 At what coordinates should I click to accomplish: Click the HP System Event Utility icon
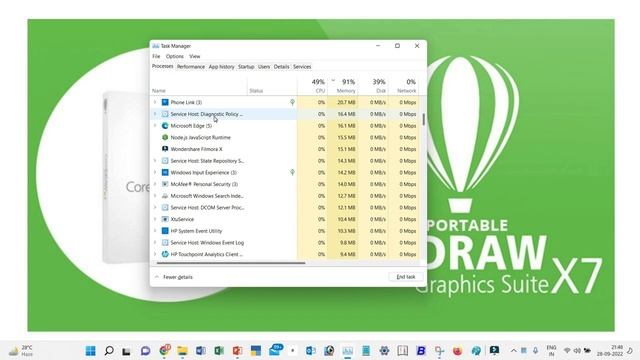pos(165,231)
